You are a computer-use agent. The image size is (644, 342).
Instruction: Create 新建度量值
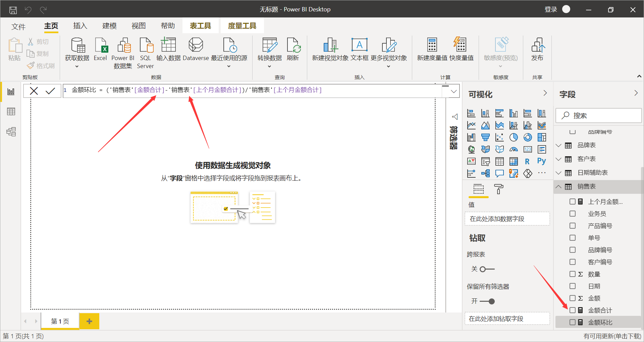[x=432, y=49]
